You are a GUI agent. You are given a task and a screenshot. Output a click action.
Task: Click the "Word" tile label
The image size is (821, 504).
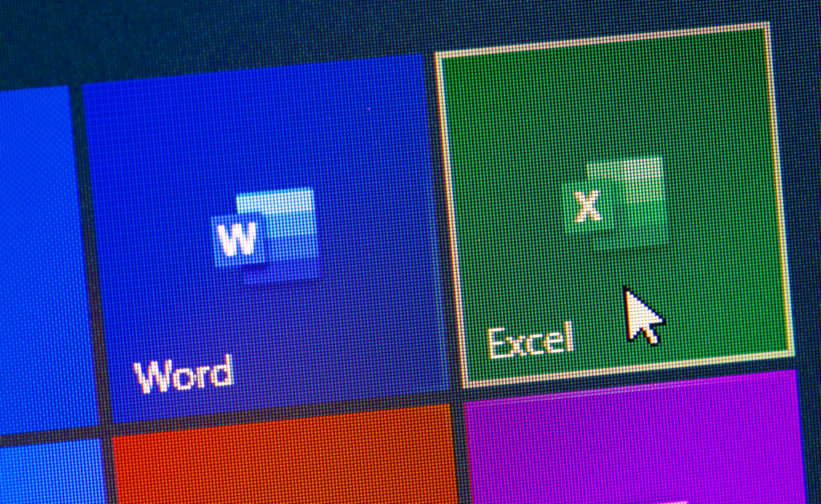[184, 374]
